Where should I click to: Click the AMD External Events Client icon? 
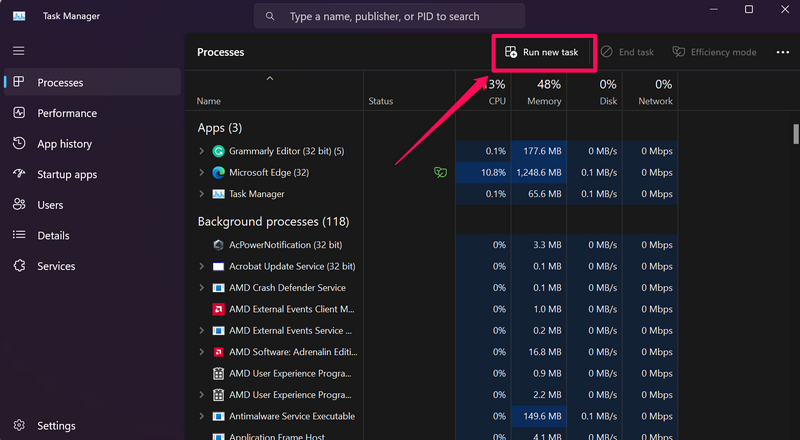[218, 309]
